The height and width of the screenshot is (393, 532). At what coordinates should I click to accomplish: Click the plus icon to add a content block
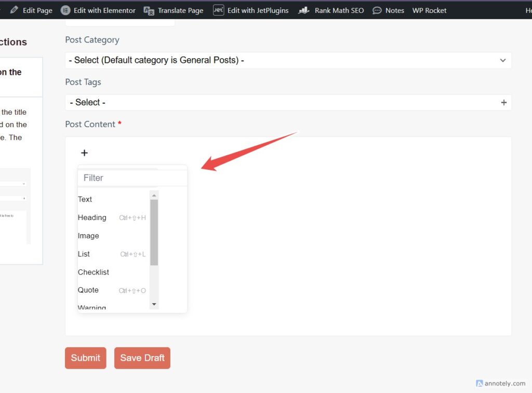click(x=84, y=153)
